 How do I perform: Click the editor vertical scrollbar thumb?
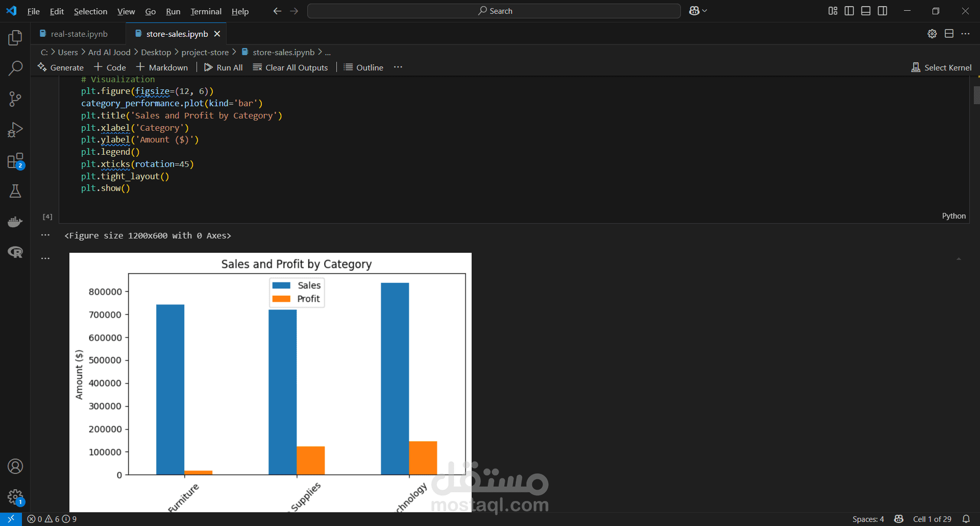(x=976, y=95)
